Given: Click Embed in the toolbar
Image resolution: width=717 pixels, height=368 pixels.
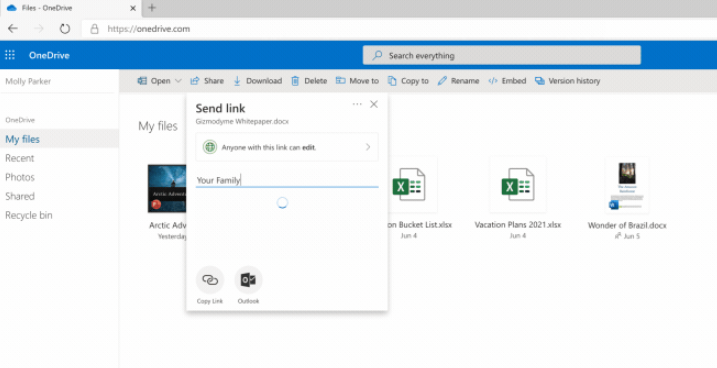Looking at the screenshot, I should pos(507,81).
